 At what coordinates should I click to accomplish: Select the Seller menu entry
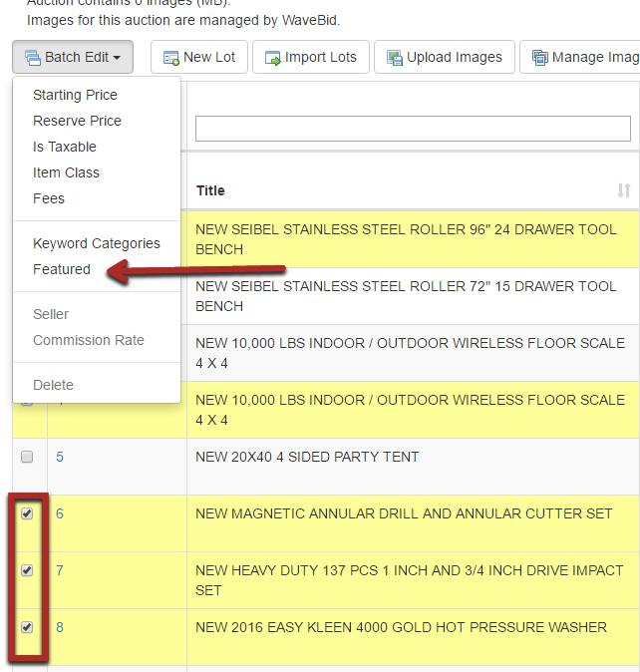51,314
